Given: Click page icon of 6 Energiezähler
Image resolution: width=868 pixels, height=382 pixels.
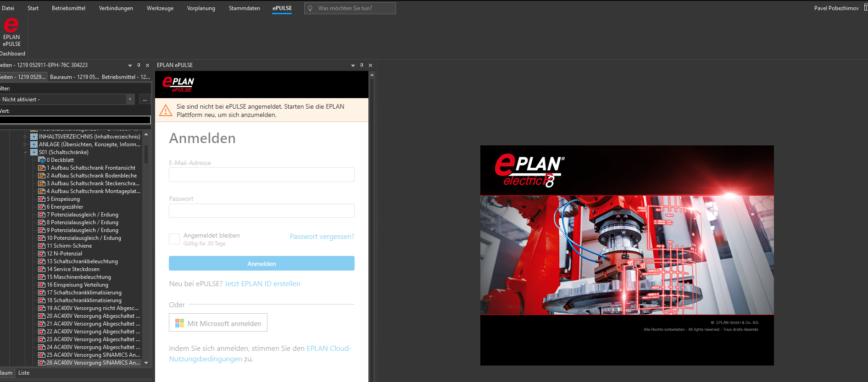Looking at the screenshot, I should (42, 207).
